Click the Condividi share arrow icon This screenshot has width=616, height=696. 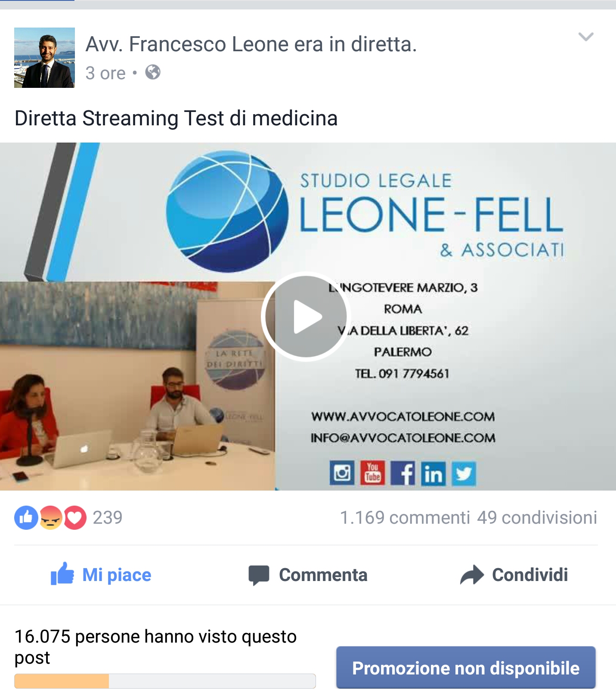472,575
